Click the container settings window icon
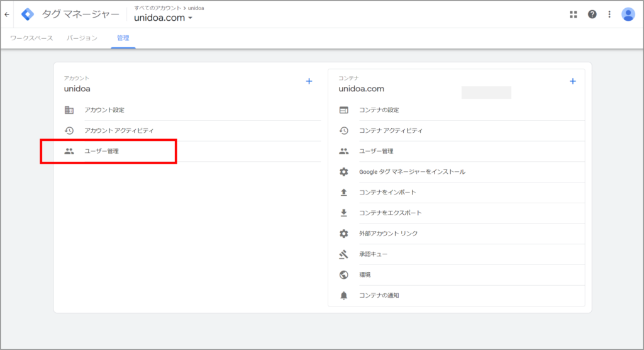Image resolution: width=644 pixels, height=350 pixels. tap(344, 110)
